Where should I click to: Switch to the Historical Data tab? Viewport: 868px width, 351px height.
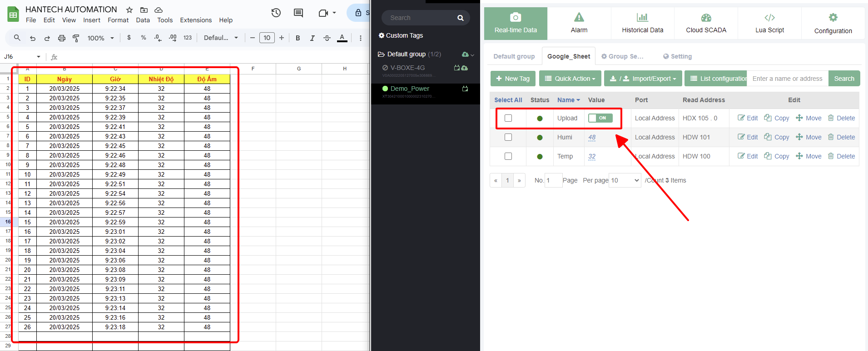642,23
